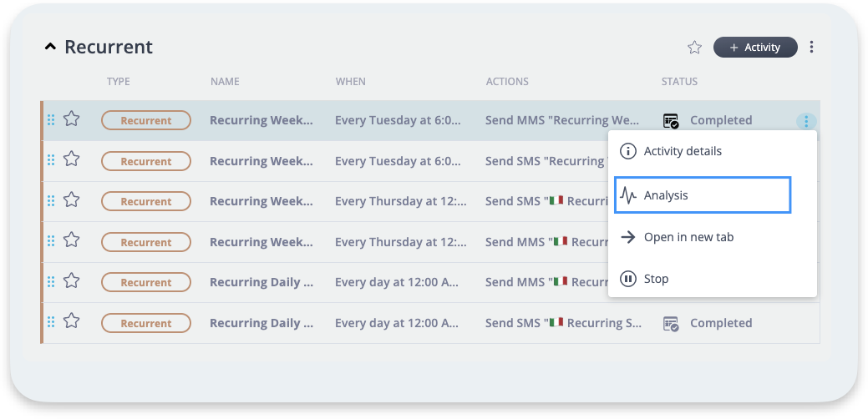This screenshot has height=419, width=868.
Task: Sort by the WHEN column header
Action: pyautogui.click(x=350, y=82)
